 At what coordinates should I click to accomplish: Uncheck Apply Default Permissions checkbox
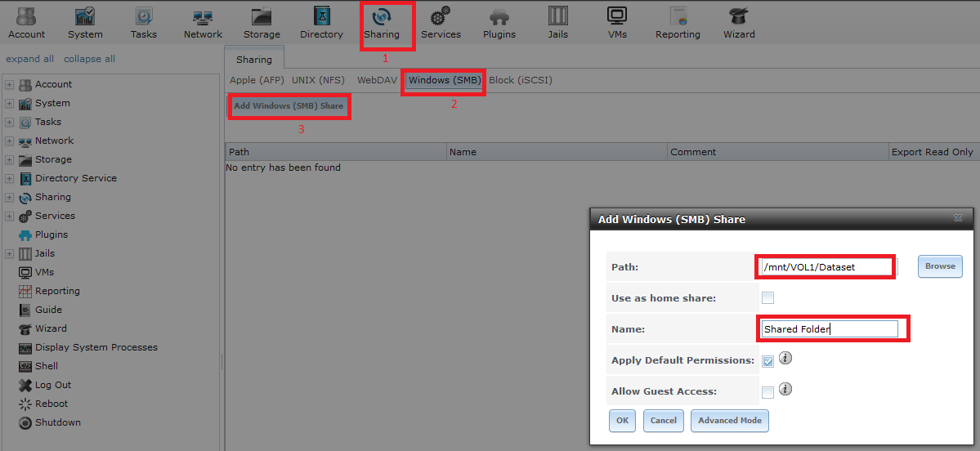767,361
